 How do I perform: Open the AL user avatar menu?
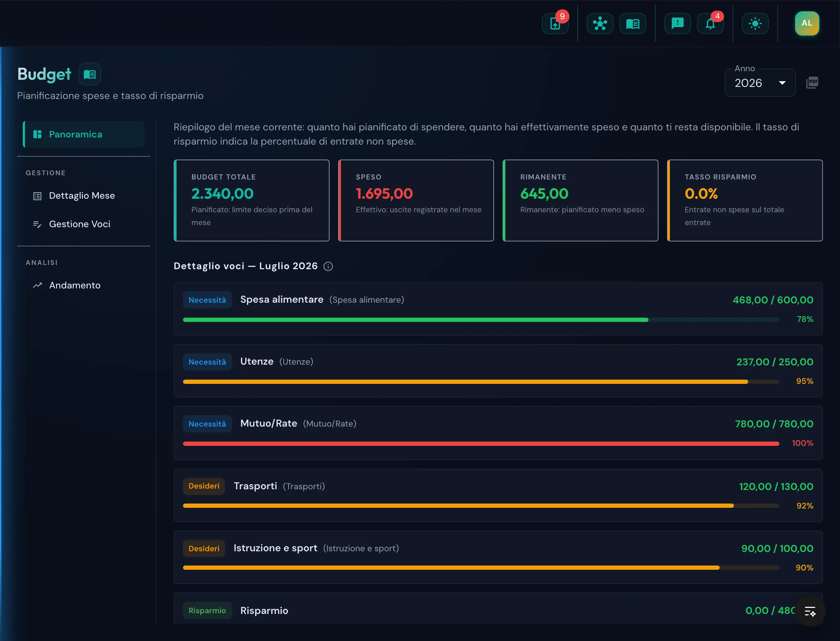pyautogui.click(x=807, y=23)
